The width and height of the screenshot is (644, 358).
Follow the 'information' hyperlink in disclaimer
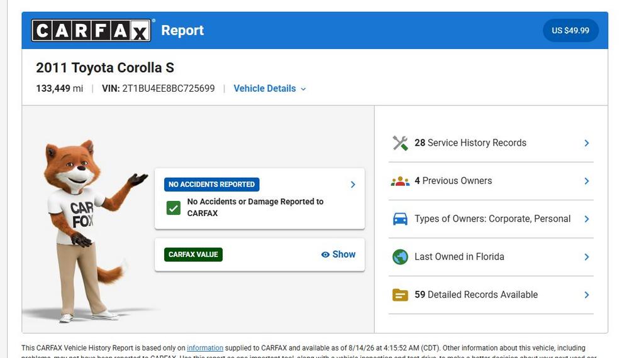pyautogui.click(x=205, y=348)
